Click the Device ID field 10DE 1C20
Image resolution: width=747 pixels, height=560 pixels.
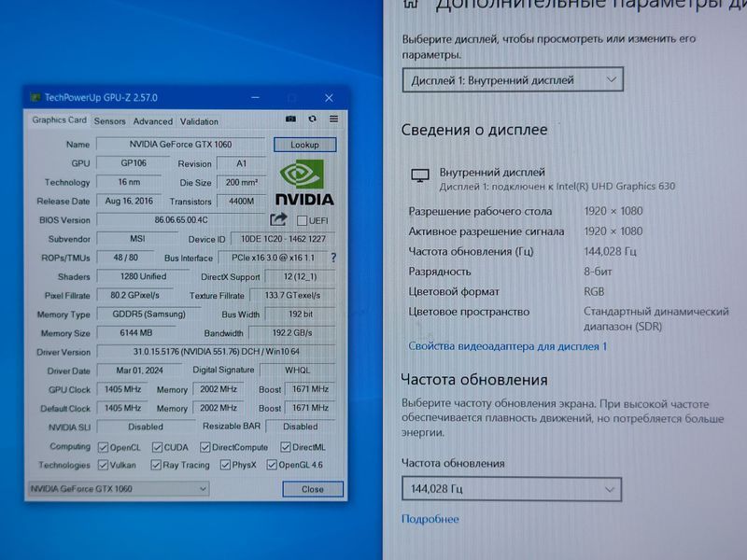pyautogui.click(x=283, y=239)
